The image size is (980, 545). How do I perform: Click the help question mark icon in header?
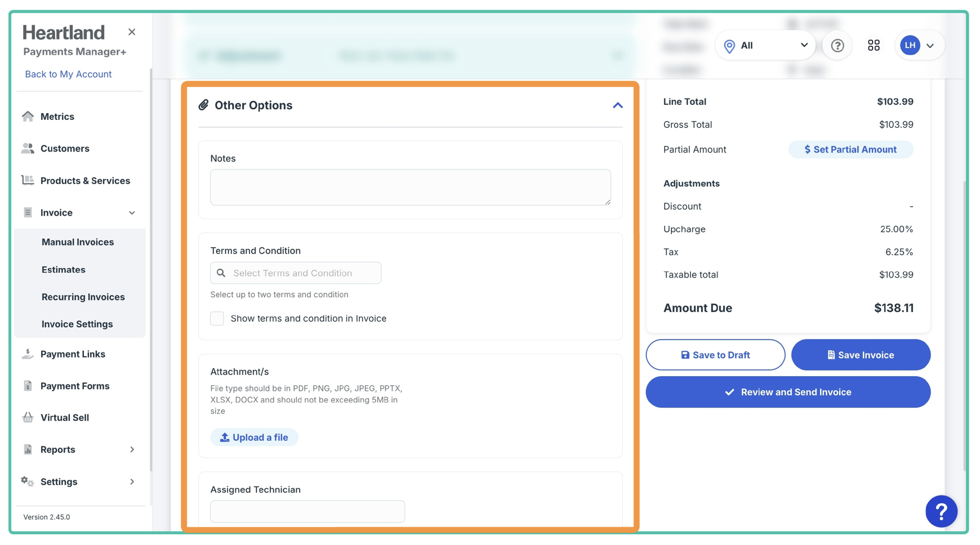tap(837, 46)
